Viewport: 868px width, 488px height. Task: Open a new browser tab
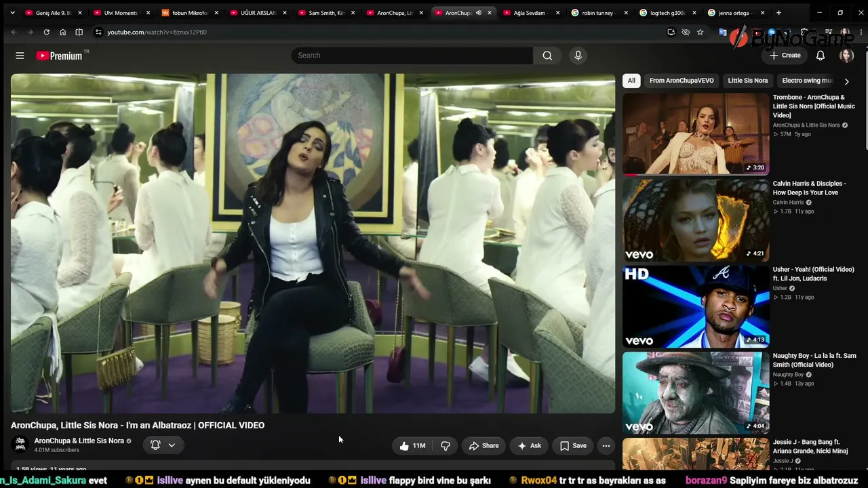pos(778,13)
